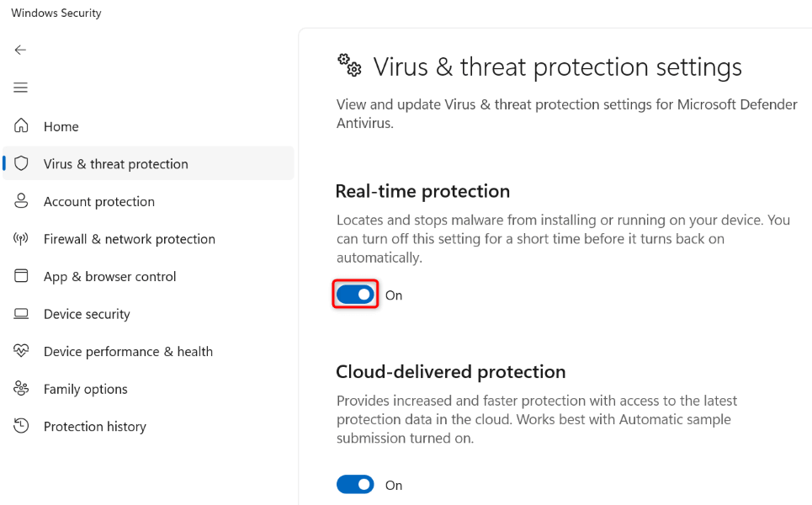Viewport: 812px width, 505px height.
Task: Click the Device performance & health icon
Action: tap(20, 351)
